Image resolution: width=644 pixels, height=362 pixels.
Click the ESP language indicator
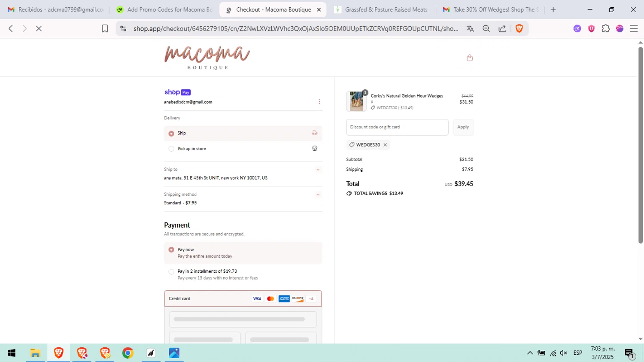click(x=578, y=353)
